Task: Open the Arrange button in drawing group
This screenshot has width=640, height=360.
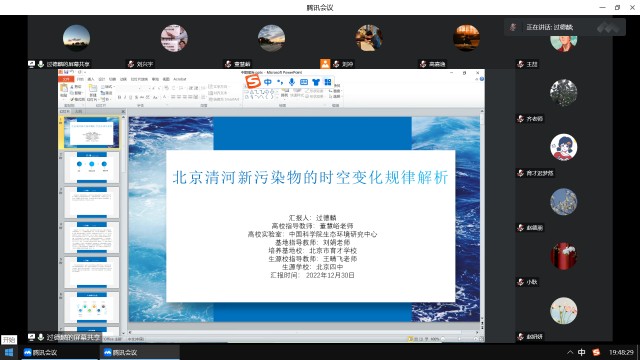Action: click(x=285, y=93)
